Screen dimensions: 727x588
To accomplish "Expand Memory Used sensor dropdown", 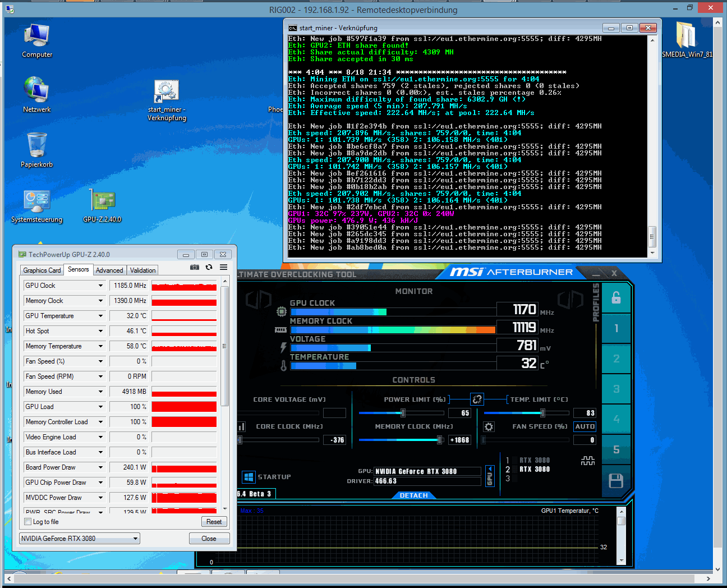I will pyautogui.click(x=101, y=392).
